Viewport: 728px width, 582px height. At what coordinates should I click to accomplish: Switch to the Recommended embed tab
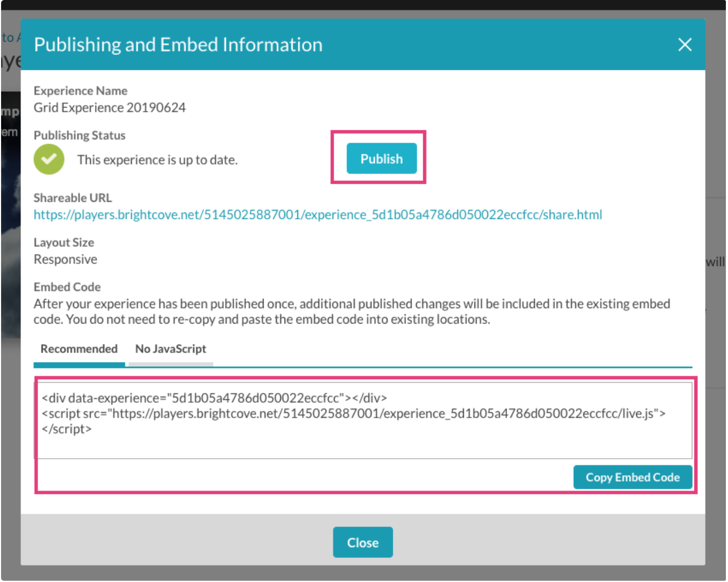[x=79, y=349]
